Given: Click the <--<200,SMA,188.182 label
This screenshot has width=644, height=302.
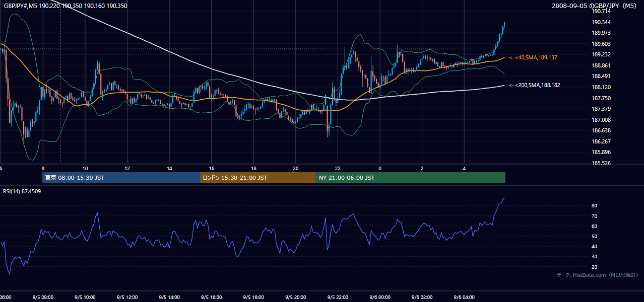Looking at the screenshot, I should point(534,86).
